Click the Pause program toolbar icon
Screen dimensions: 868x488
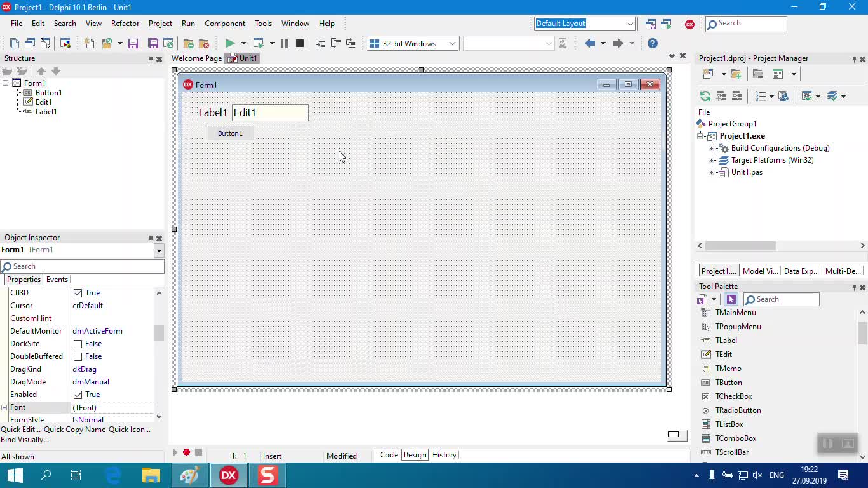284,43
